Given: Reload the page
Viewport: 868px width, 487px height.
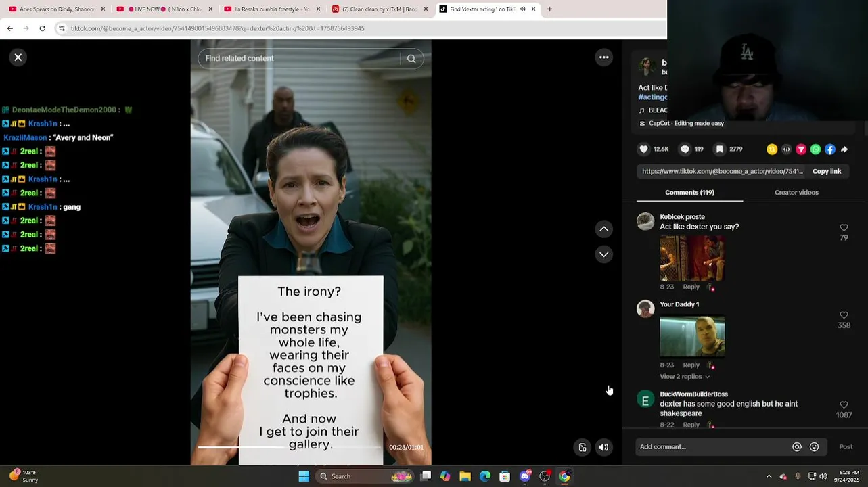Looking at the screenshot, I should 43,28.
